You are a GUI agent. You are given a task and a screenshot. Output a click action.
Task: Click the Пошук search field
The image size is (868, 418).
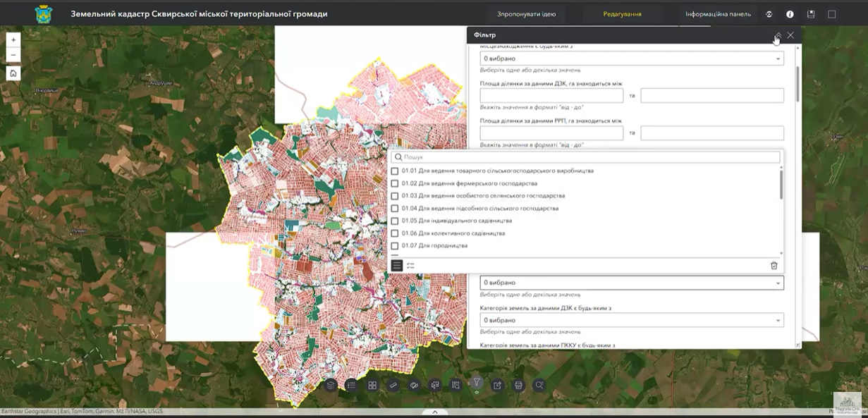tap(585, 157)
